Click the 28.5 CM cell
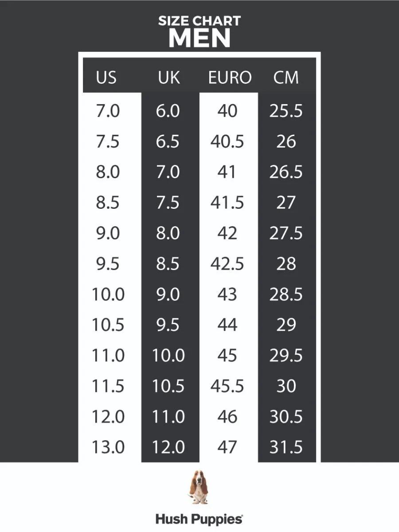 point(286,294)
